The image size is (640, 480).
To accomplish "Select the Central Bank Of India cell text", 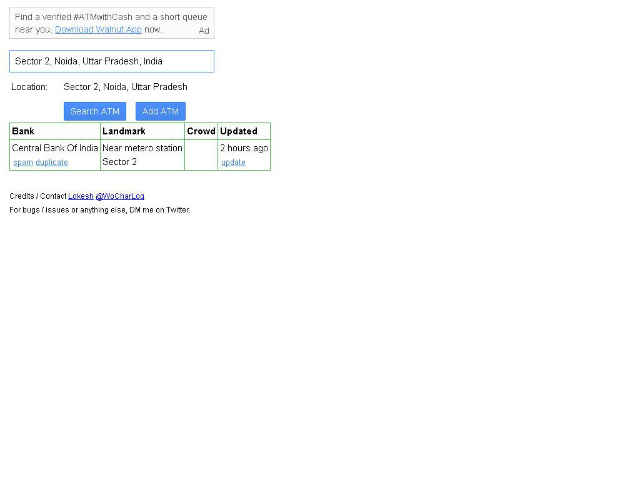I will pyautogui.click(x=55, y=148).
